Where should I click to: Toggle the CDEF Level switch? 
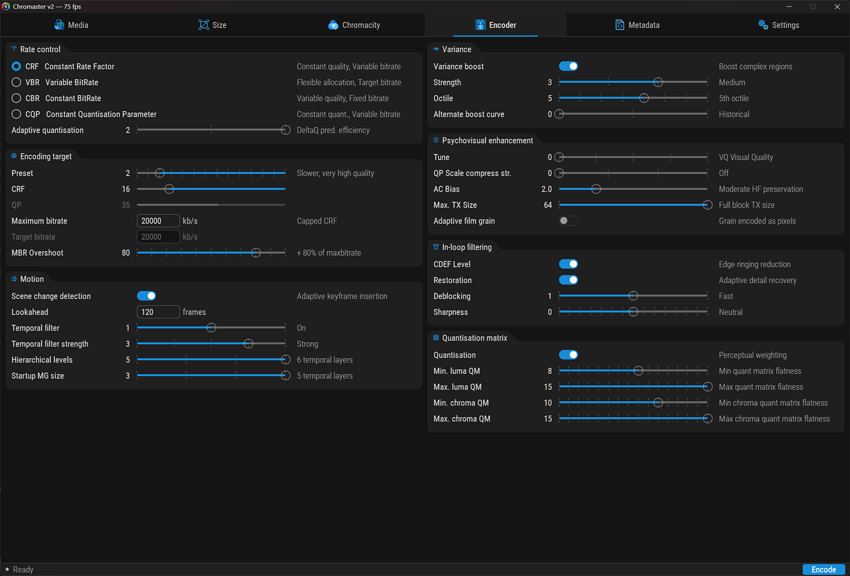569,264
